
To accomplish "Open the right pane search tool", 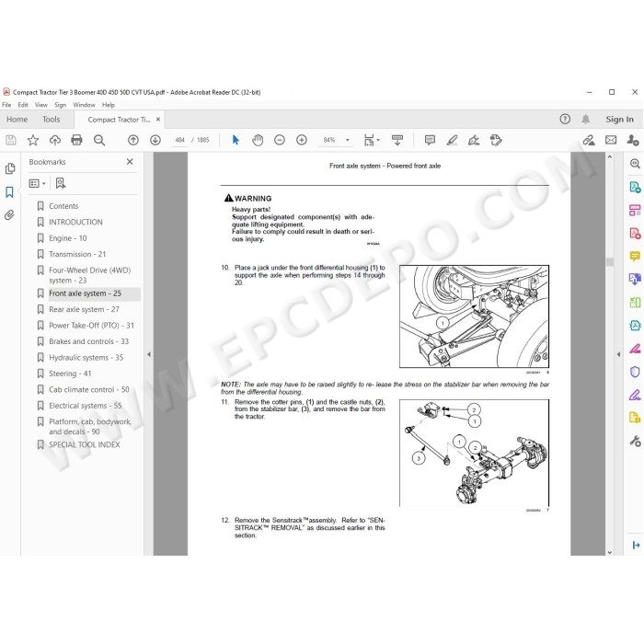I will tap(635, 164).
